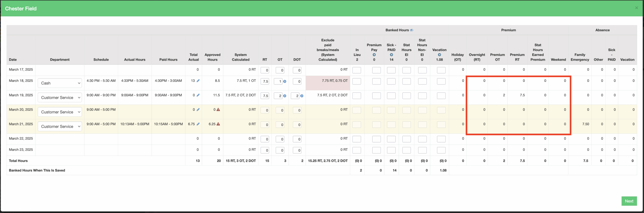
Task: Click warning triangle next to March 21 Approved Hours
Action: pos(218,124)
